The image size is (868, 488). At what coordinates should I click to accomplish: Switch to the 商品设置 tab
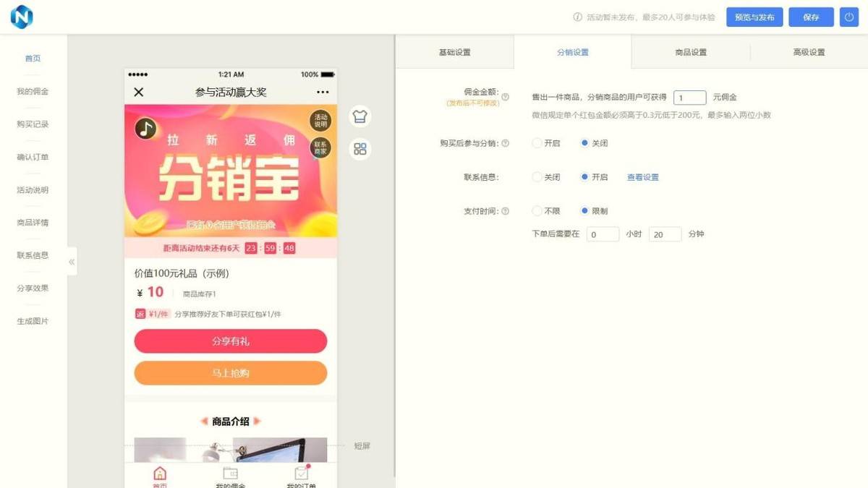690,52
